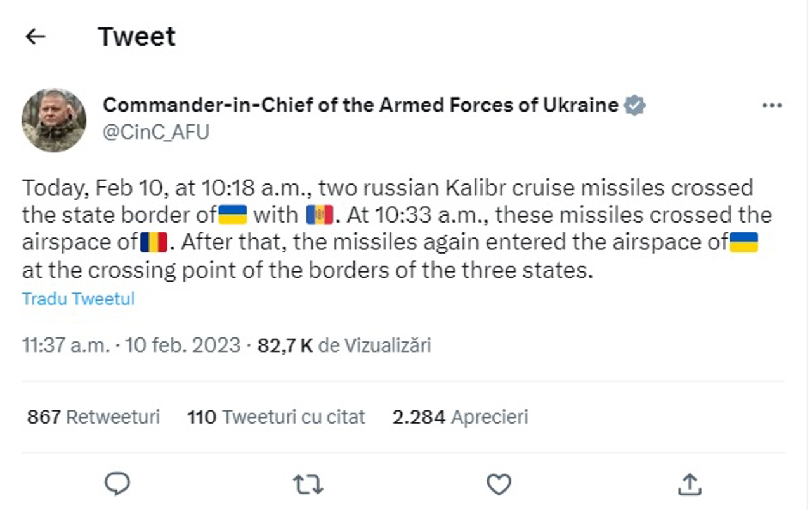The height and width of the screenshot is (510, 812).
Task: Open the Commander-in-Chief profile avatar
Action: [54, 120]
